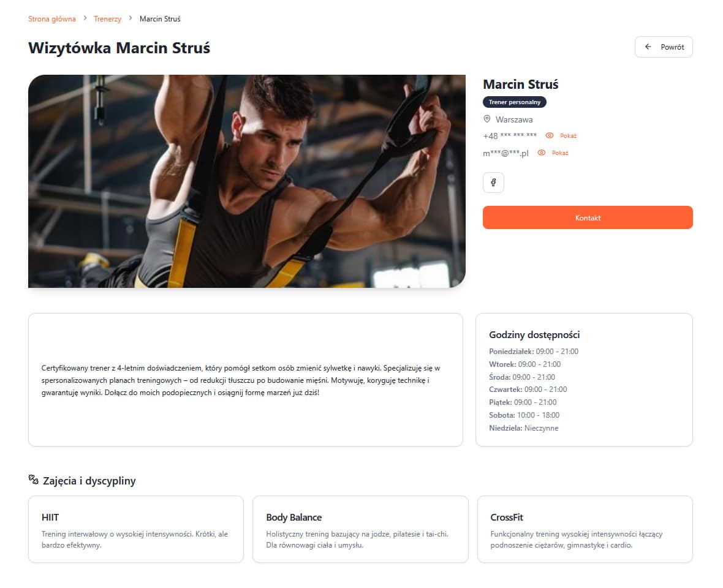Click the Marcin Struś breadcrumb item
Viewport: 723px width, 588px height.
tap(160, 19)
